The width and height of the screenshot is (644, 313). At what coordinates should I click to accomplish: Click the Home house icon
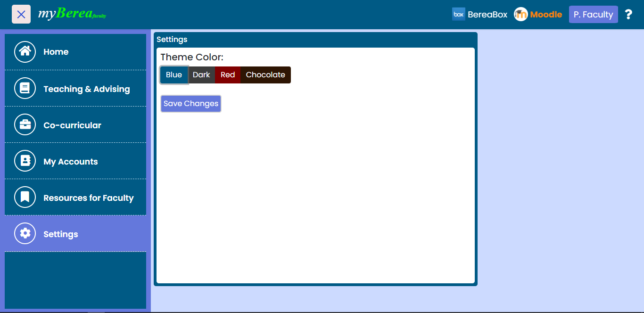click(25, 52)
